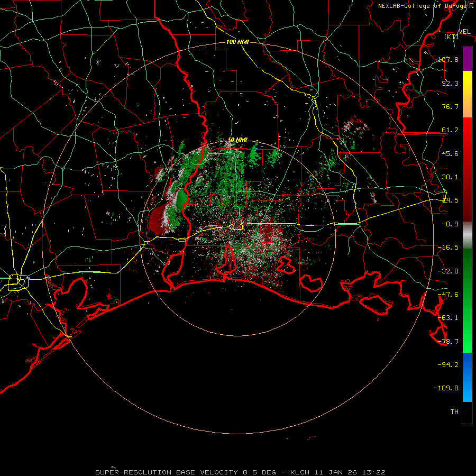Click the -63.1 value on the velocity scale
476x476 pixels.
pyautogui.click(x=448, y=318)
